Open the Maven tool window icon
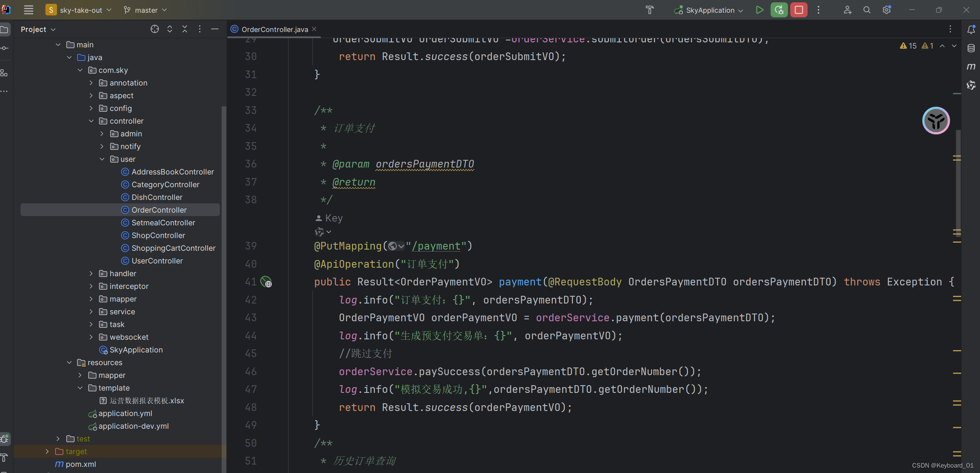The height and width of the screenshot is (473, 980). 971,66
